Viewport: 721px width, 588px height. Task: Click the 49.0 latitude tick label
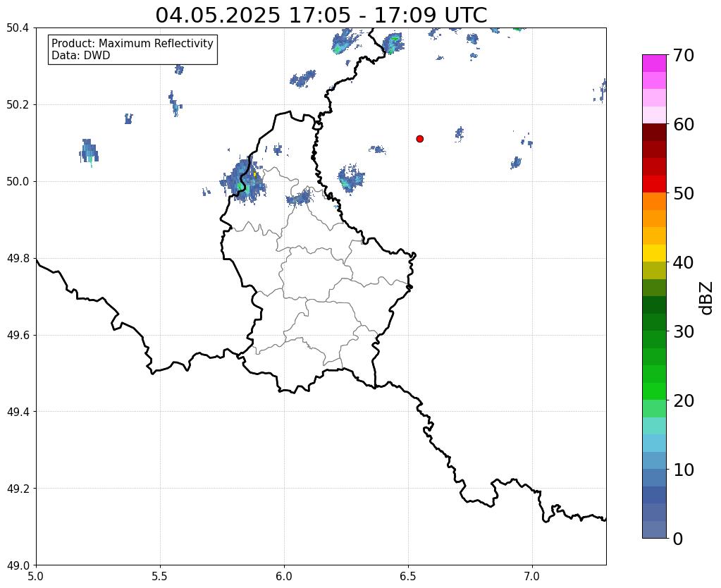(x=18, y=565)
